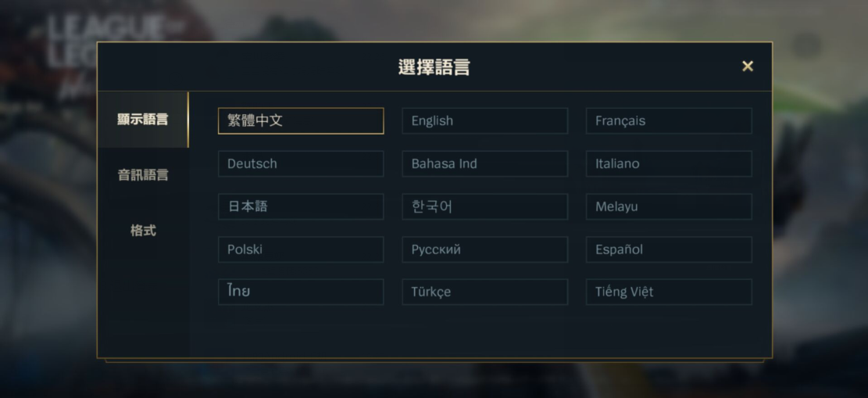Screen dimensions: 868x398
Task: Select the Bahasa Ind language option
Action: [x=484, y=164]
